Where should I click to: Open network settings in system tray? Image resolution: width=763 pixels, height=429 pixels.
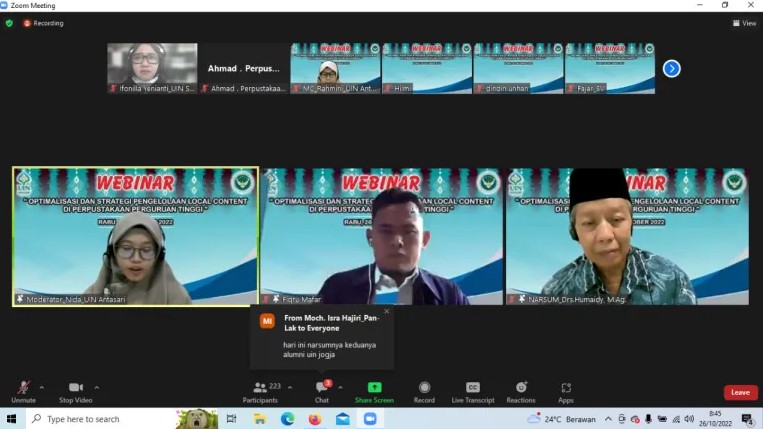tap(676, 419)
